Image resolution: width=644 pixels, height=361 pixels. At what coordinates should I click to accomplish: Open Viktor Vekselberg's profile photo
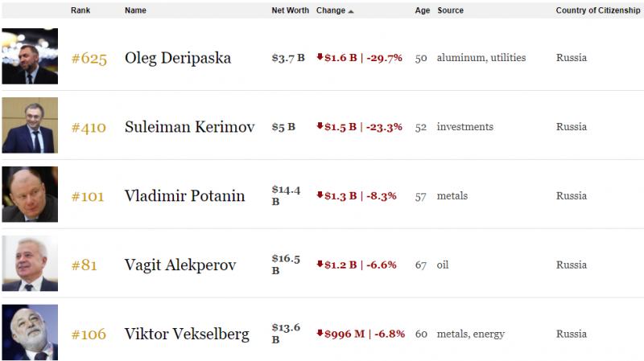(x=30, y=332)
